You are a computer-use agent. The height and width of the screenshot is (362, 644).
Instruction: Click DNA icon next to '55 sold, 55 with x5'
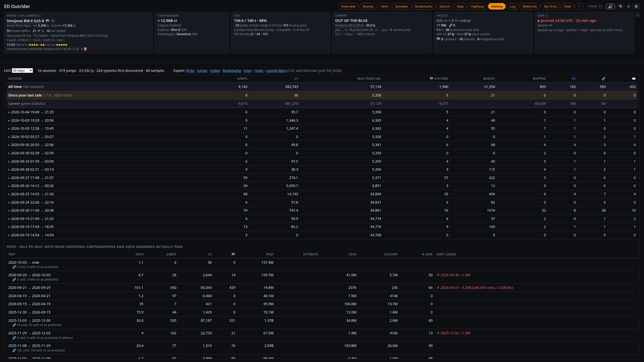pyautogui.click(x=14, y=325)
